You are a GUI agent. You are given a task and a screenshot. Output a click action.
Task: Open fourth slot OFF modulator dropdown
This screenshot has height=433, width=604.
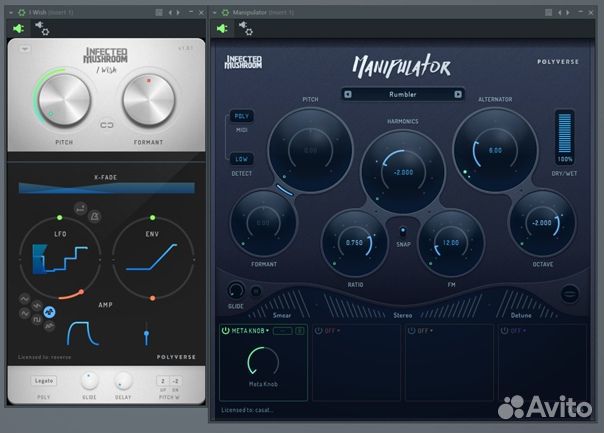pos(518,331)
